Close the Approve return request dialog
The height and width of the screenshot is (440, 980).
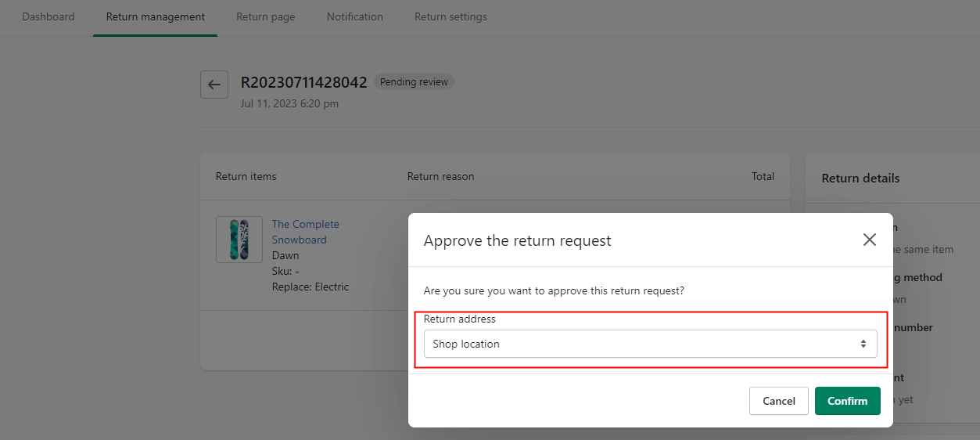coord(869,240)
